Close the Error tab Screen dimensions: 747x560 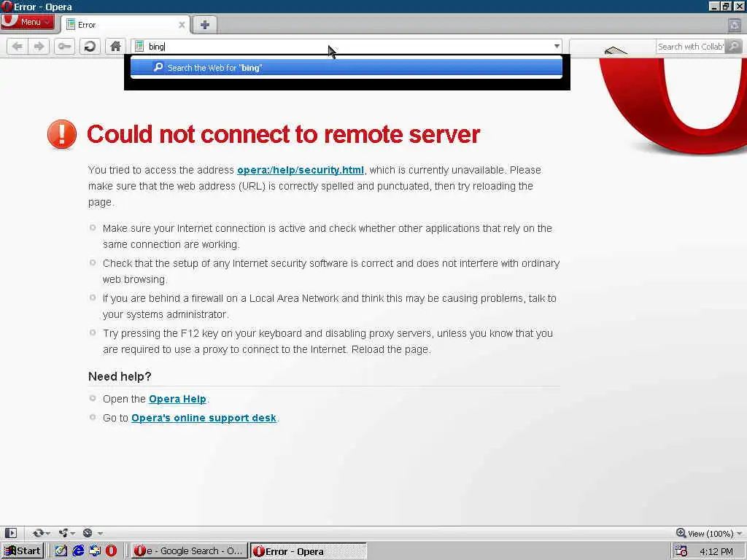click(x=182, y=25)
